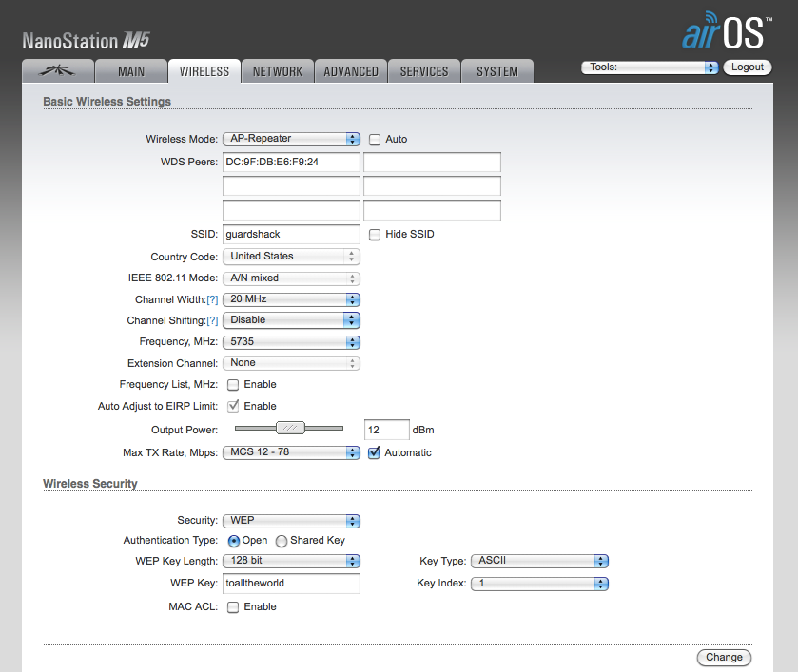
Task: Click the Logout button
Action: tap(748, 67)
